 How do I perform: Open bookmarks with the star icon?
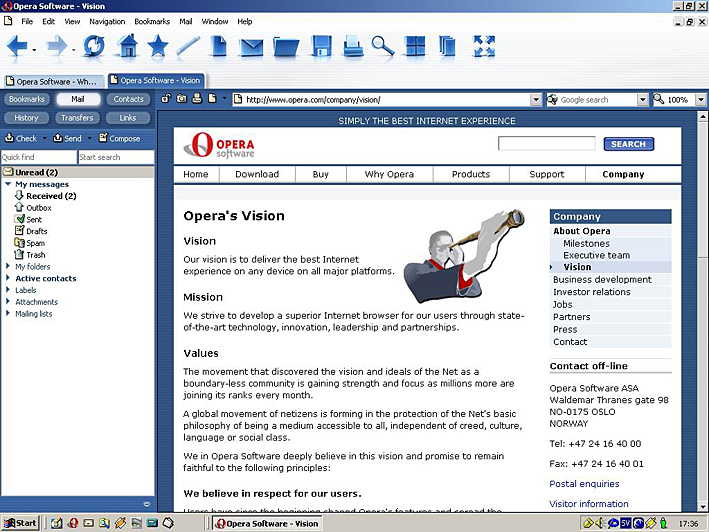pyautogui.click(x=157, y=46)
